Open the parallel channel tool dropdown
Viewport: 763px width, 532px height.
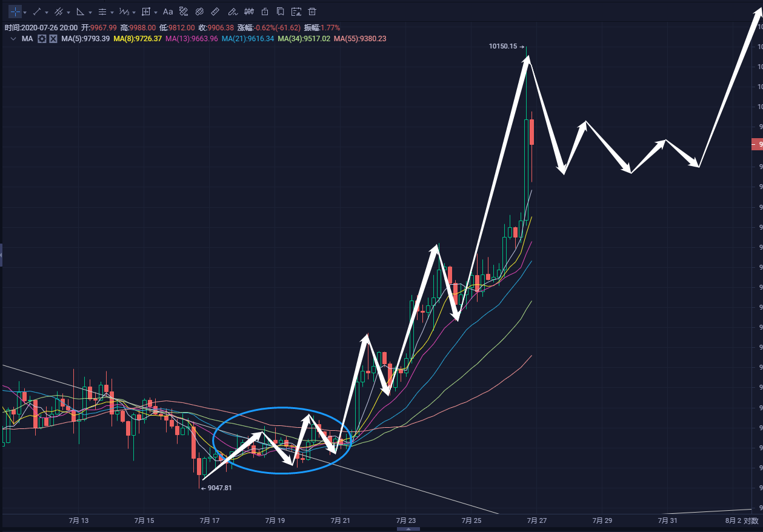68,12
